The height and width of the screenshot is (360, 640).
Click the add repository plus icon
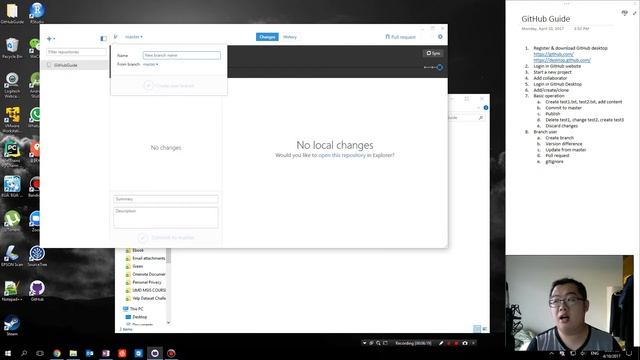(x=50, y=39)
